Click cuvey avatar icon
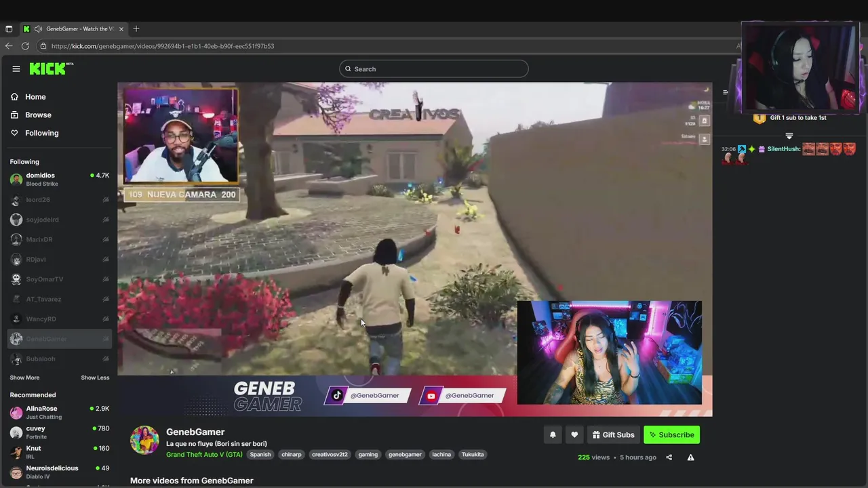The height and width of the screenshot is (488, 868). click(x=16, y=432)
